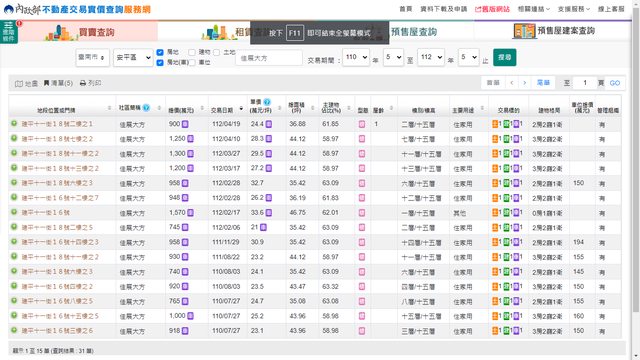Enable the 建物 checkbox
This screenshot has width=640, height=360.
[192, 52]
